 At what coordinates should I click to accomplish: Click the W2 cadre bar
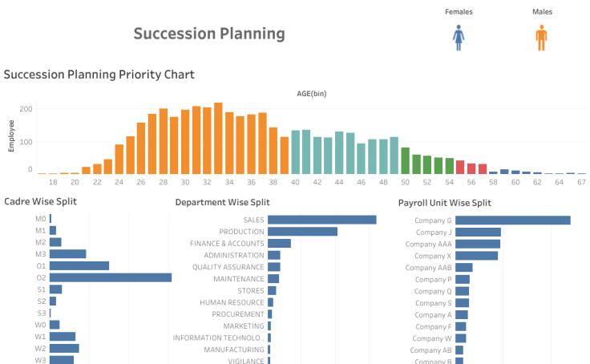click(x=64, y=349)
